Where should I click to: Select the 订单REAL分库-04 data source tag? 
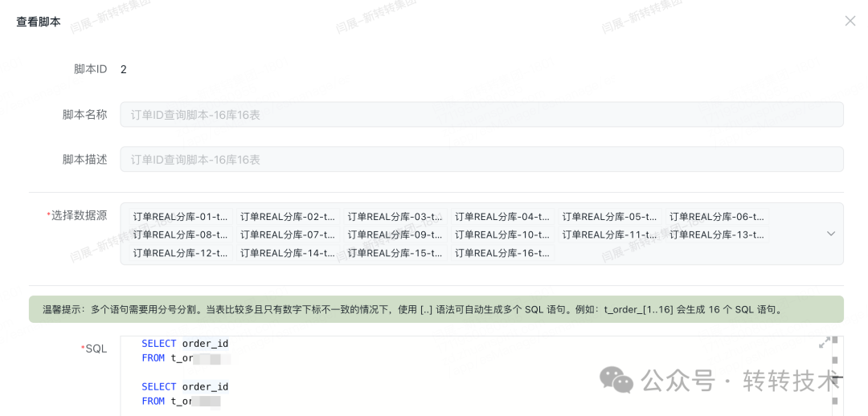click(x=502, y=216)
